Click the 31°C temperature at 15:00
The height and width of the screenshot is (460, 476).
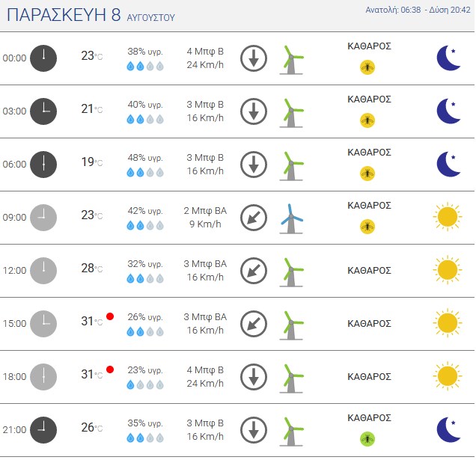[x=92, y=321]
